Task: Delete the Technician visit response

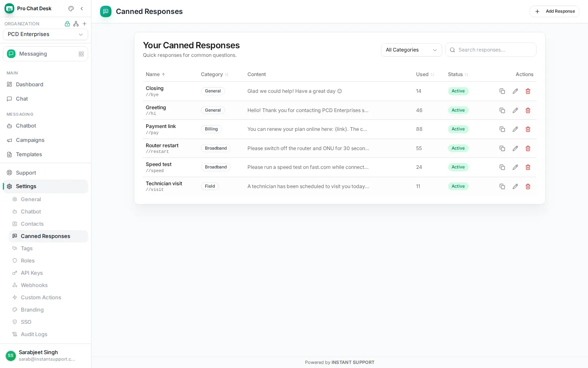Action: coord(528,186)
